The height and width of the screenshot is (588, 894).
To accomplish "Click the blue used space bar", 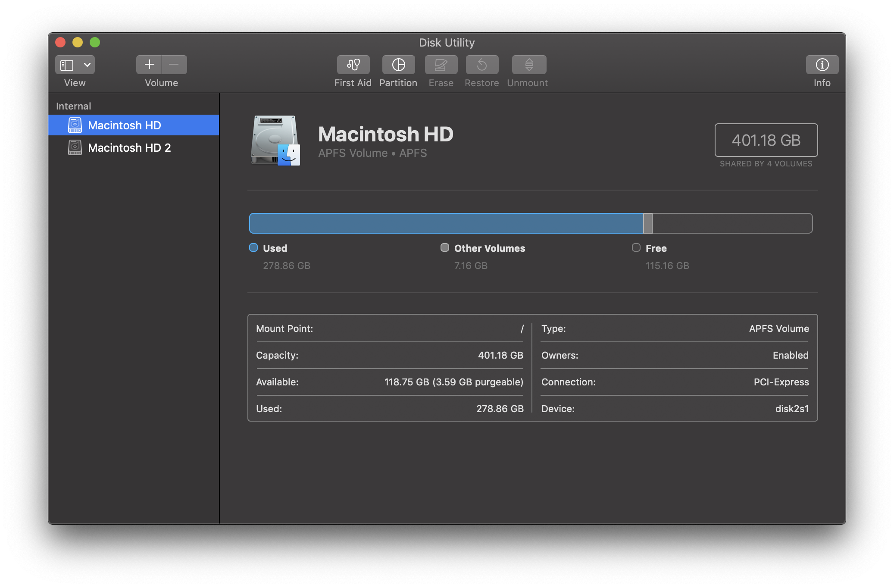I will (x=446, y=223).
